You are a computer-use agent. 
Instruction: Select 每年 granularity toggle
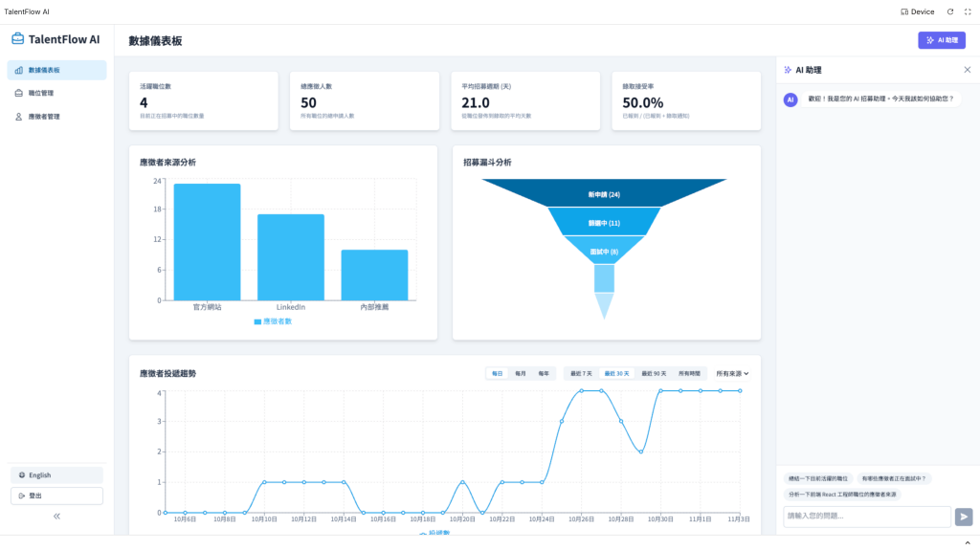[x=544, y=374]
